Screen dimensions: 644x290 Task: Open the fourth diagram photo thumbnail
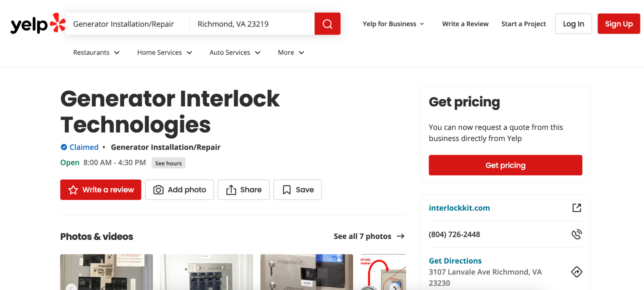383,272
